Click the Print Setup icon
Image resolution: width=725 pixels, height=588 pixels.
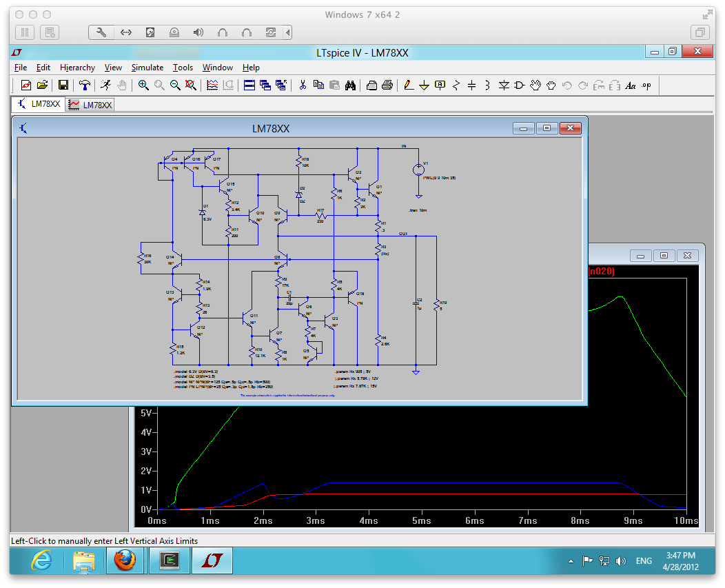371,85
